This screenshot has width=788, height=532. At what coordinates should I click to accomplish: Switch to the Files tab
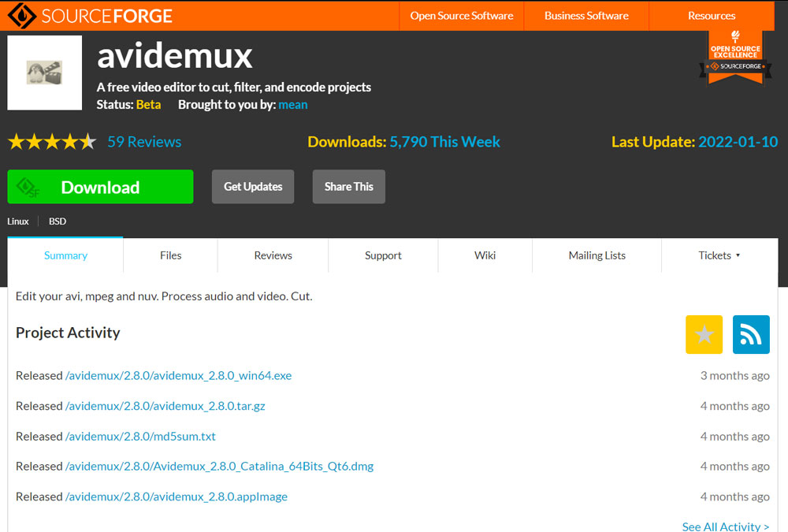pos(170,255)
